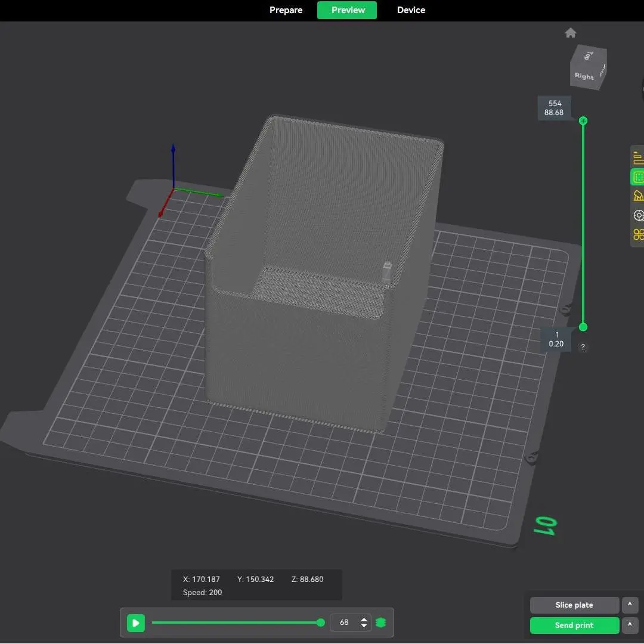
Task: Click the Send print button
Action: (574, 626)
